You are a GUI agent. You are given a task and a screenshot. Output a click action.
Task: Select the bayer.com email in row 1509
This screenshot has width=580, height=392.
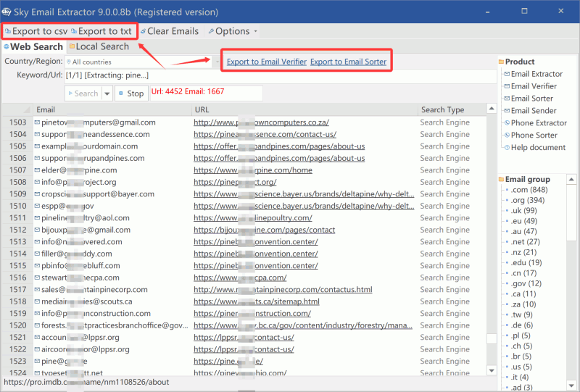pyautogui.click(x=98, y=194)
